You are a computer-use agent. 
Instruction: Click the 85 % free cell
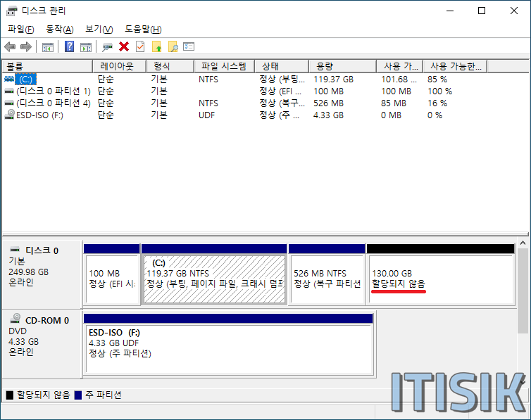tap(437, 79)
